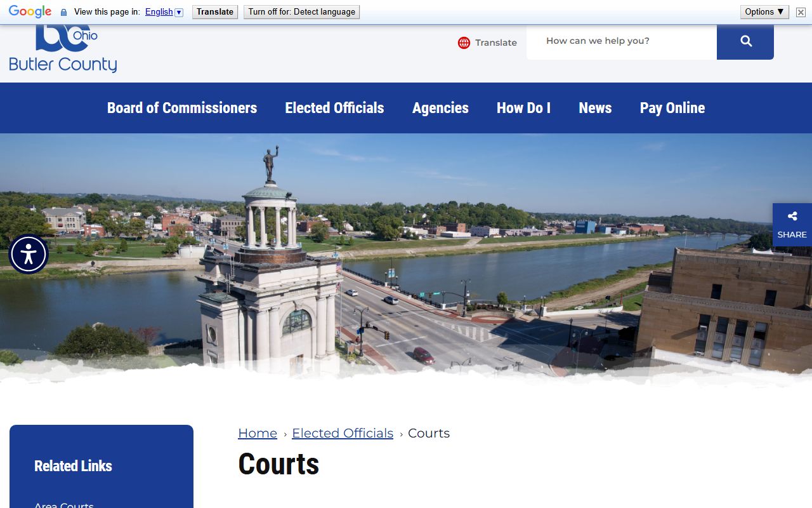Open Board of Commissioners menu
The image size is (812, 508).
(182, 108)
